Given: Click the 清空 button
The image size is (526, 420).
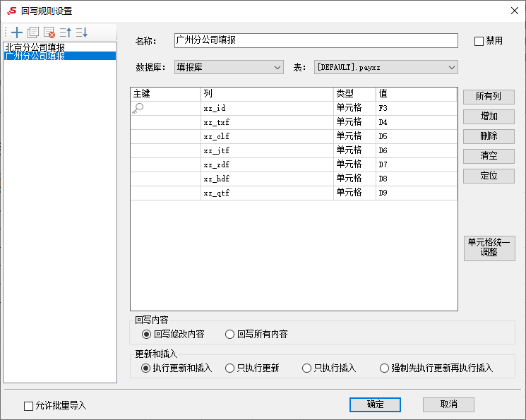Looking at the screenshot, I should pos(489,156).
